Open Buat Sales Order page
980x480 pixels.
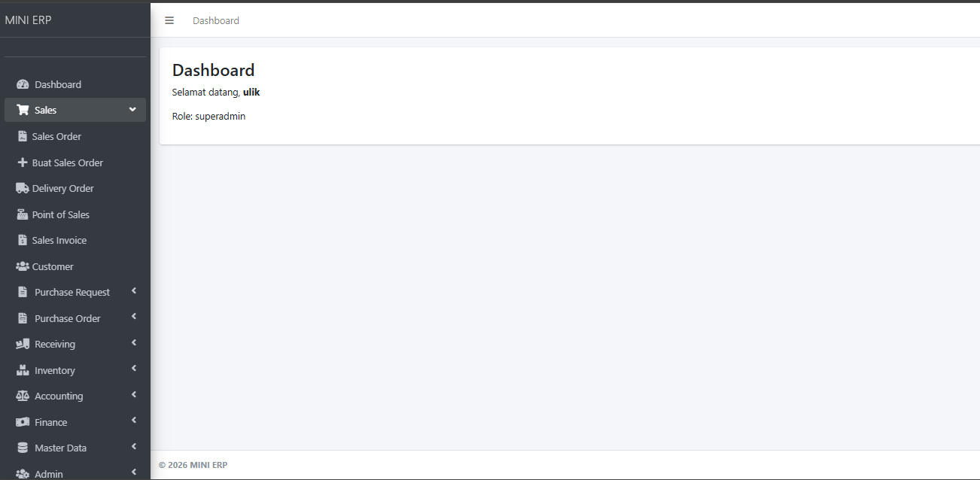[67, 163]
